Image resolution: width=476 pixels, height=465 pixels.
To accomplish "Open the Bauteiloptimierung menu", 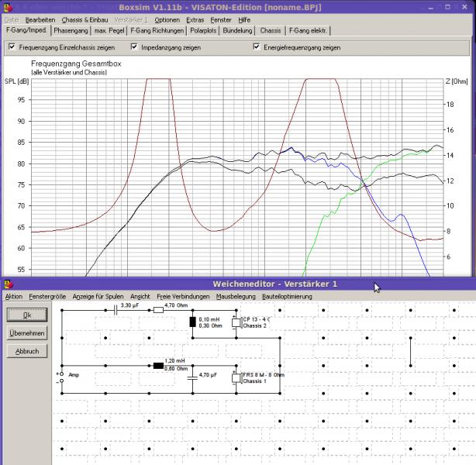I will 287,297.
